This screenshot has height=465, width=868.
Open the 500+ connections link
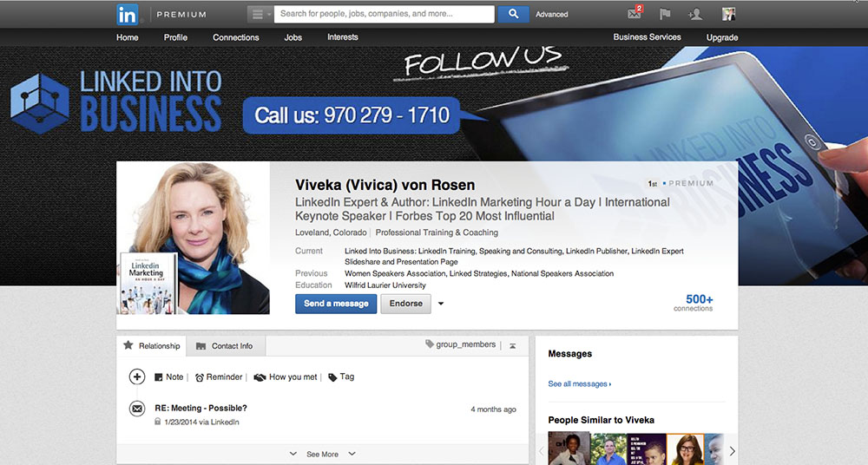click(x=693, y=303)
